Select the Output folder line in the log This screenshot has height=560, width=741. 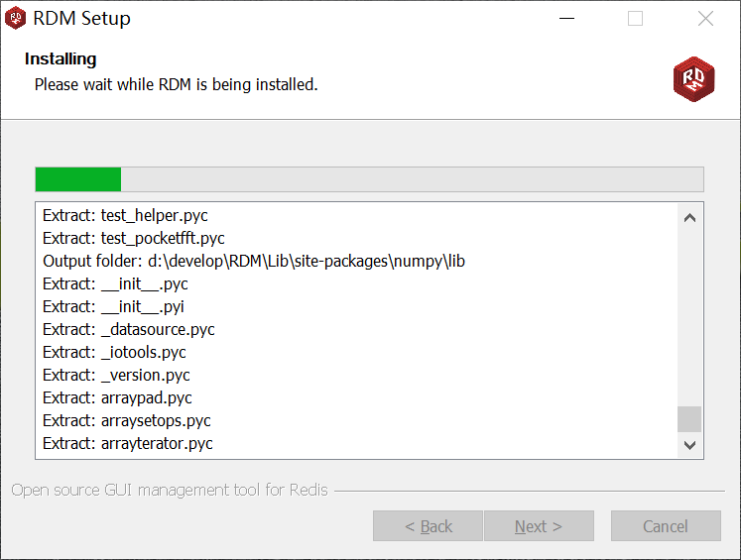click(x=254, y=261)
